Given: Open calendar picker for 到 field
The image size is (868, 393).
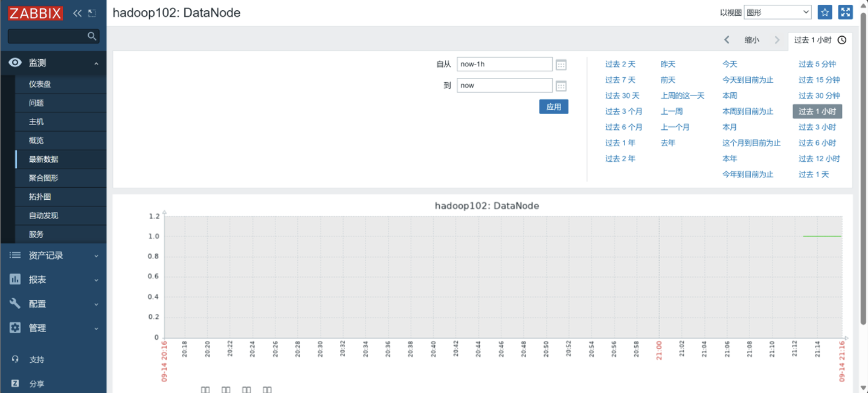Looking at the screenshot, I should coord(561,86).
